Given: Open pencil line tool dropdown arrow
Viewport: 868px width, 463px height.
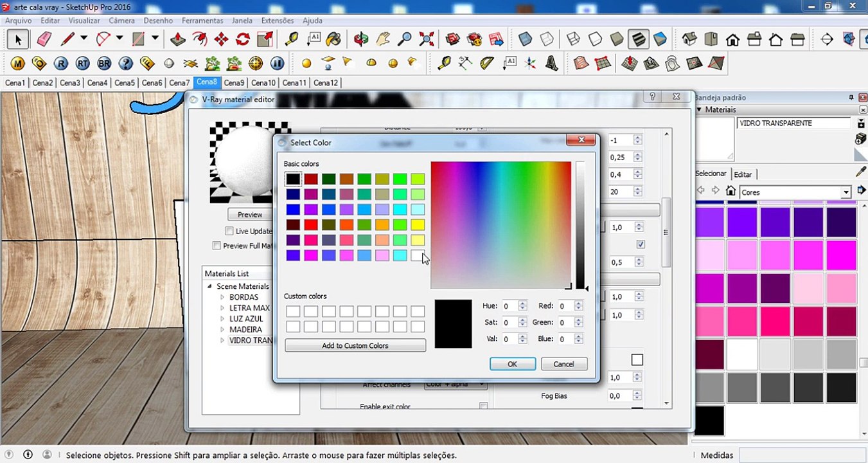Looking at the screenshot, I should tap(84, 39).
